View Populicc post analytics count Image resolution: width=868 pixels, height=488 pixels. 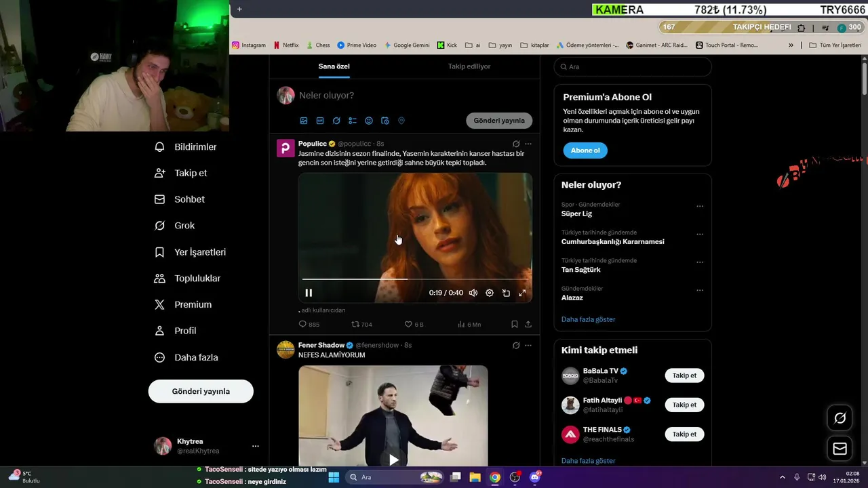tap(469, 325)
